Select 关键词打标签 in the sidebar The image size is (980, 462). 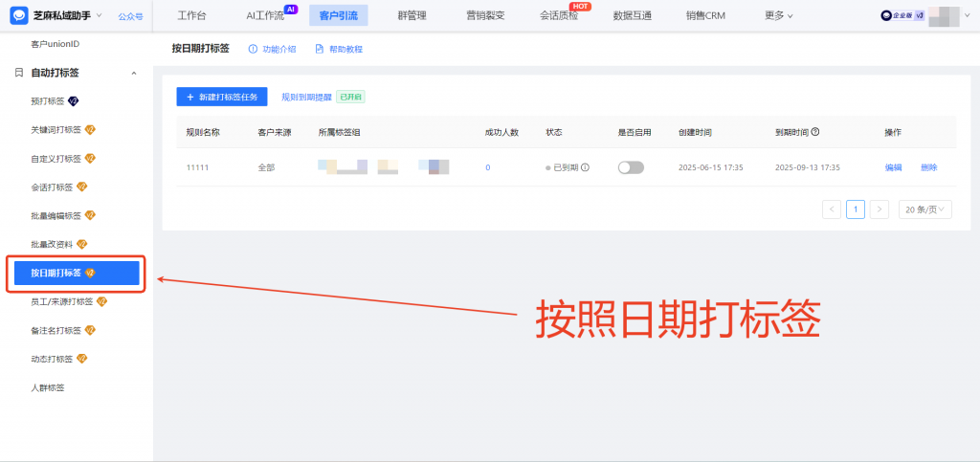click(x=57, y=129)
